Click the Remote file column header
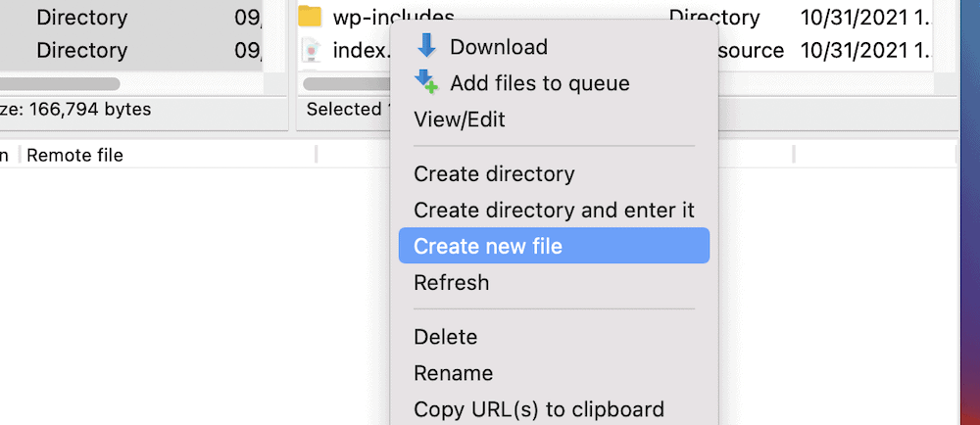 click(x=75, y=155)
